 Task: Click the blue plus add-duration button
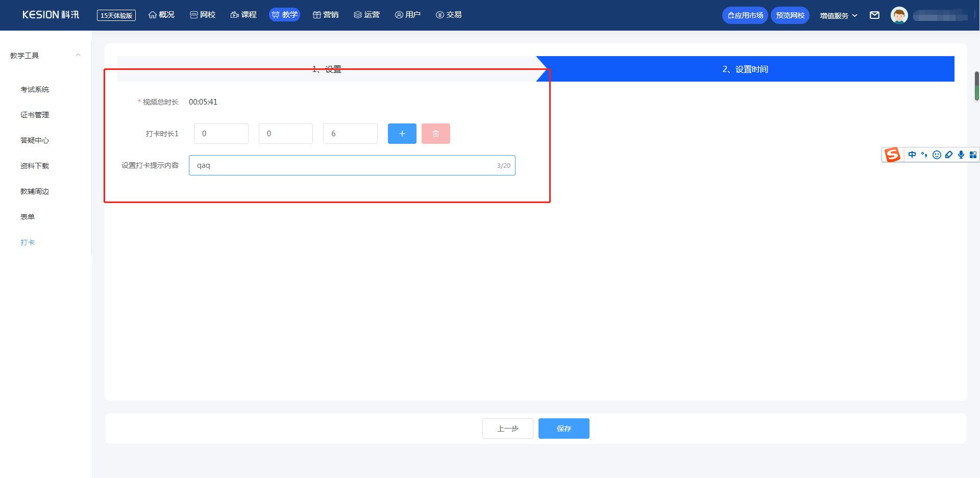[402, 134]
